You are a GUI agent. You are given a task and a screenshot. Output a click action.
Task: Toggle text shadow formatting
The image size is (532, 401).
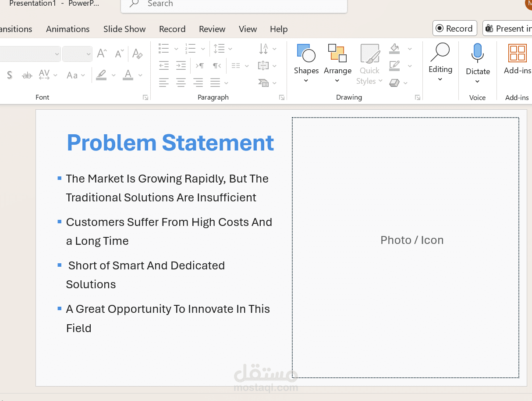click(10, 75)
